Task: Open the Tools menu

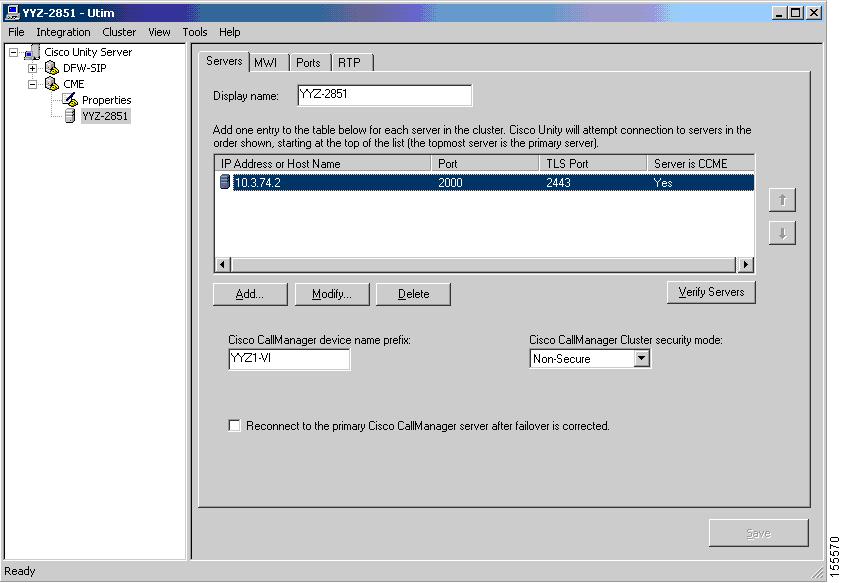Action: (x=194, y=31)
